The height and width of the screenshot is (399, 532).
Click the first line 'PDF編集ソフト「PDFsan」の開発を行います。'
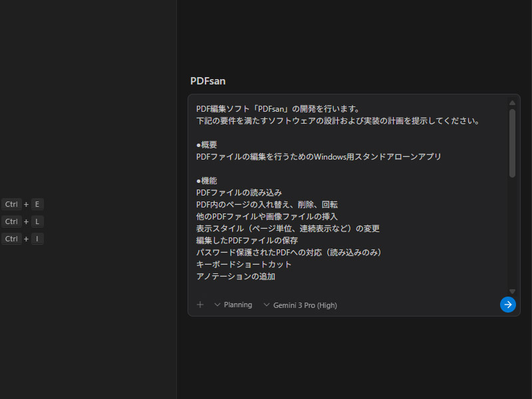click(x=278, y=109)
